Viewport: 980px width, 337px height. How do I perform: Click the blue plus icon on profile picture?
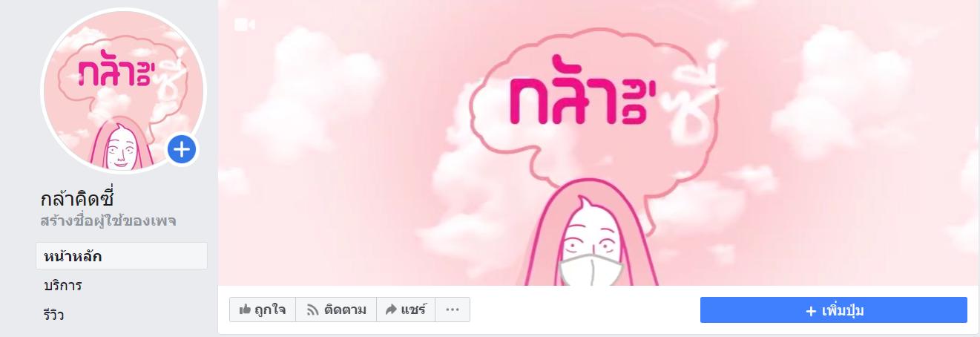pyautogui.click(x=182, y=151)
